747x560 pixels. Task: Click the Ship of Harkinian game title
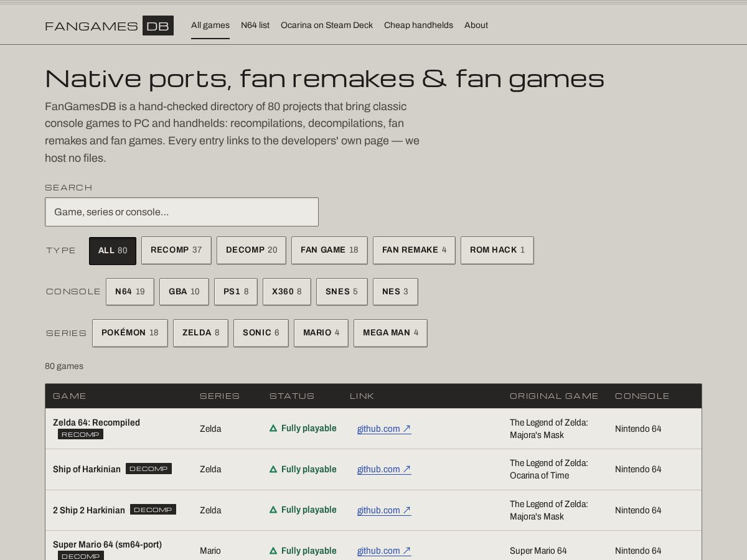point(87,469)
